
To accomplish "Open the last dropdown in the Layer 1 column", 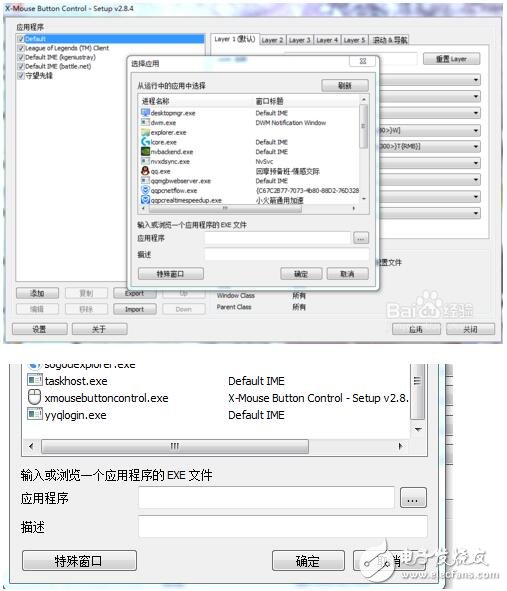I will click(x=476, y=213).
